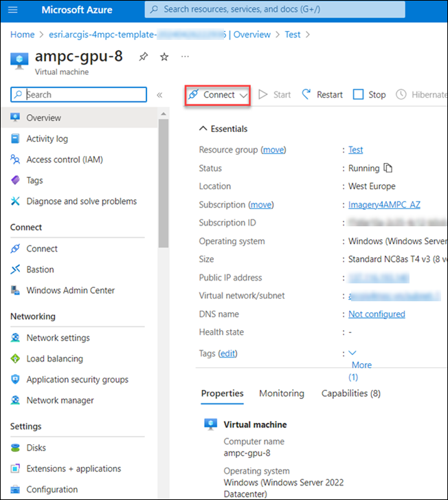Switch to the Capabilities (8) tab
448x500 pixels.
[x=350, y=393]
